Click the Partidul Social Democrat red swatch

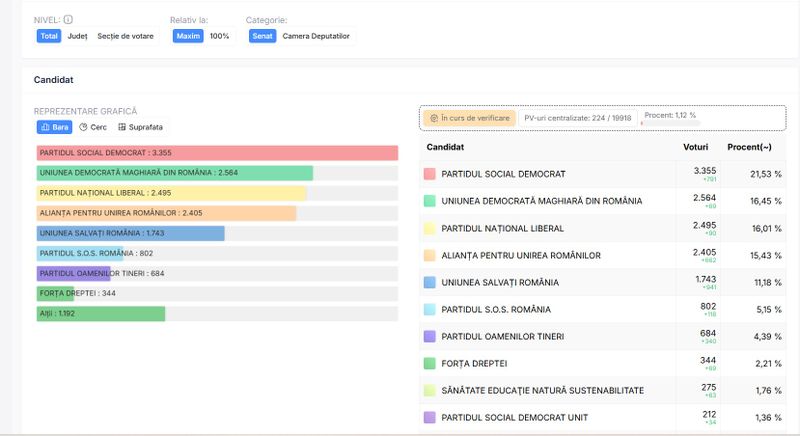pos(430,174)
